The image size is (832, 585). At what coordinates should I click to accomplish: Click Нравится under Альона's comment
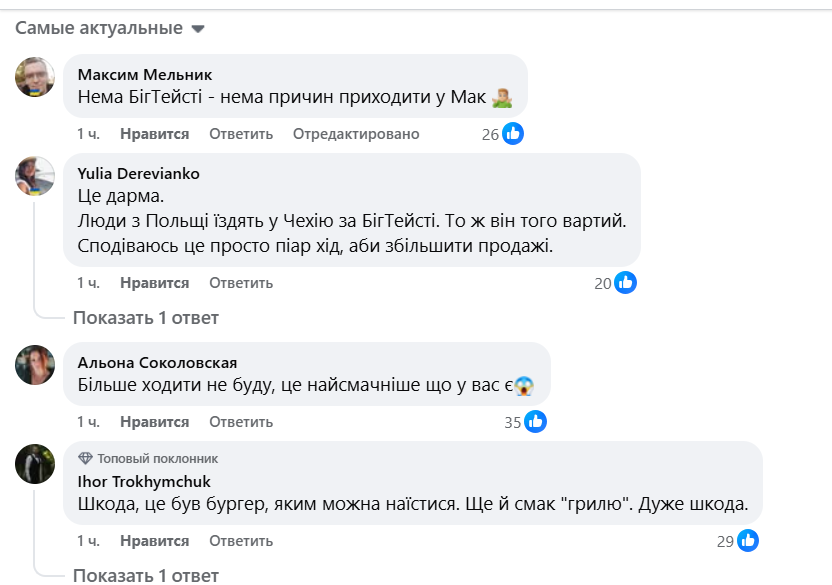click(x=153, y=422)
